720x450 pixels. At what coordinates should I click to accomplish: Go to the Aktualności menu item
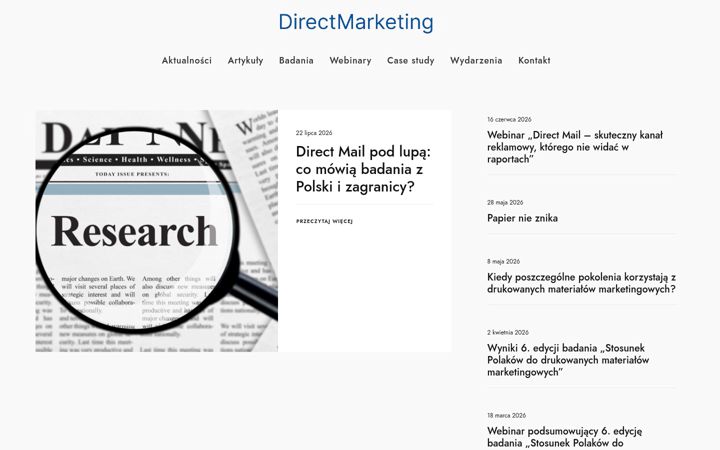[x=186, y=60]
